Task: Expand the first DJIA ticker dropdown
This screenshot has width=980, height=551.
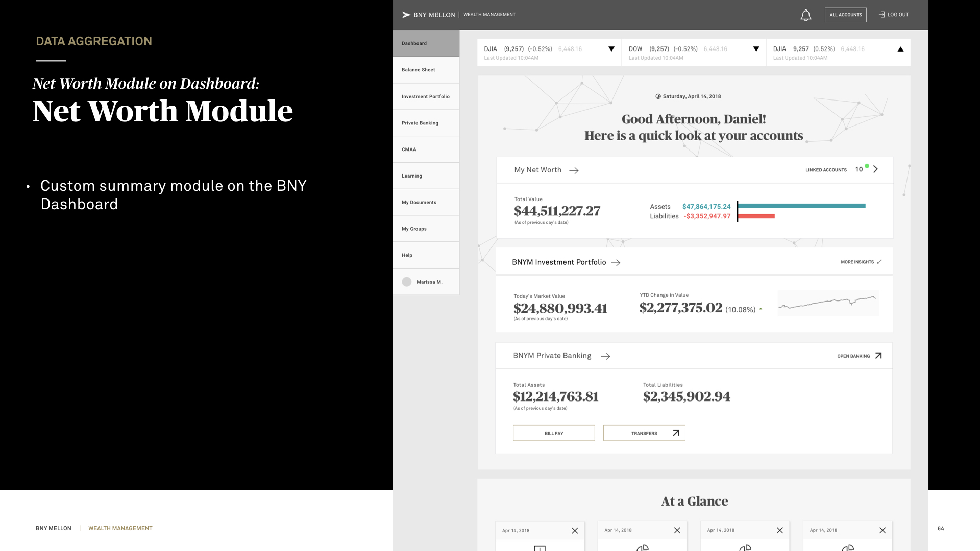Action: click(611, 49)
